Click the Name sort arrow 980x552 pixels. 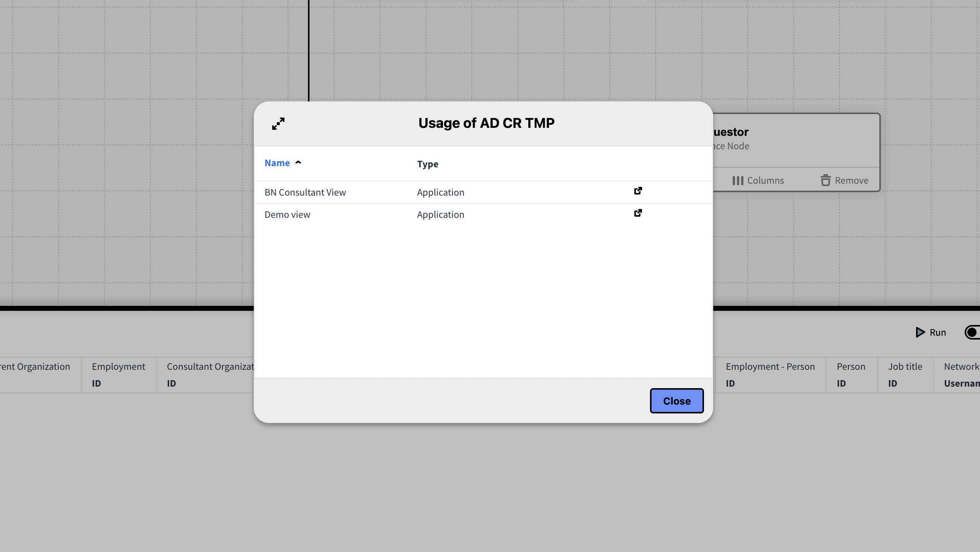(298, 163)
